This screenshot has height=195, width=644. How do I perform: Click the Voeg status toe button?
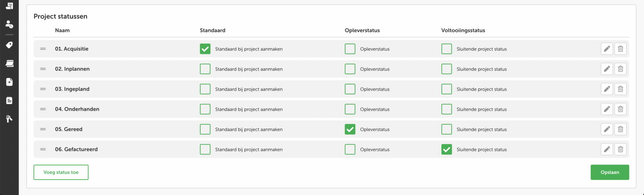click(x=61, y=172)
